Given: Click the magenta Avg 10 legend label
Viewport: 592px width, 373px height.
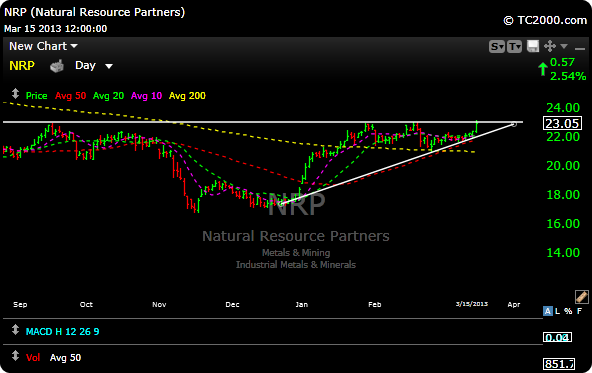Looking at the screenshot, I should (146, 96).
